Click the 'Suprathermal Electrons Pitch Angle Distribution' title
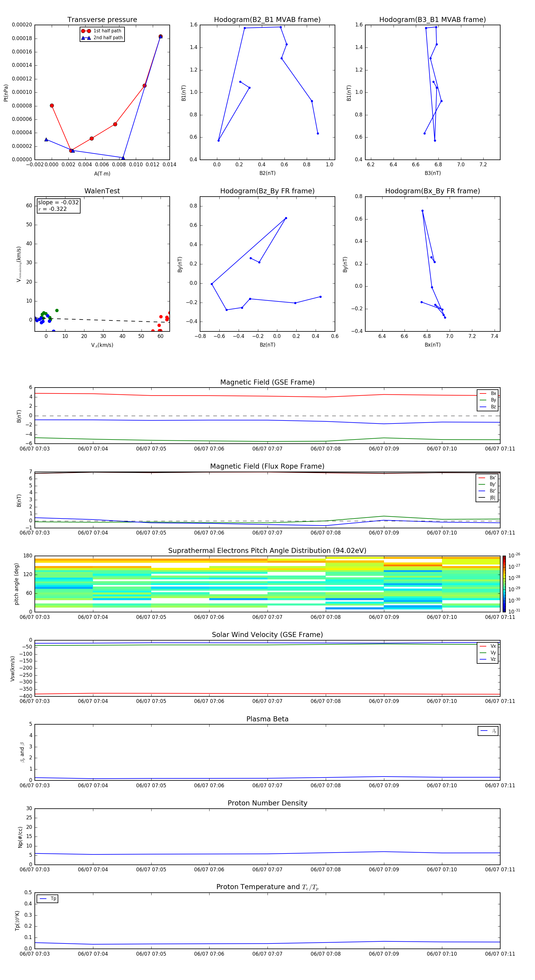The image size is (535, 980). pos(267,551)
